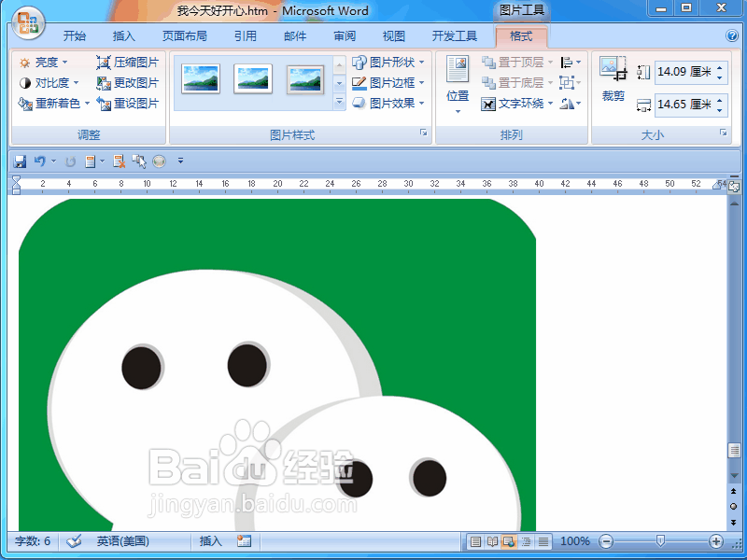This screenshot has height=560, width=747.
Task: Open the undo history dropdown arrow
Action: 53,161
